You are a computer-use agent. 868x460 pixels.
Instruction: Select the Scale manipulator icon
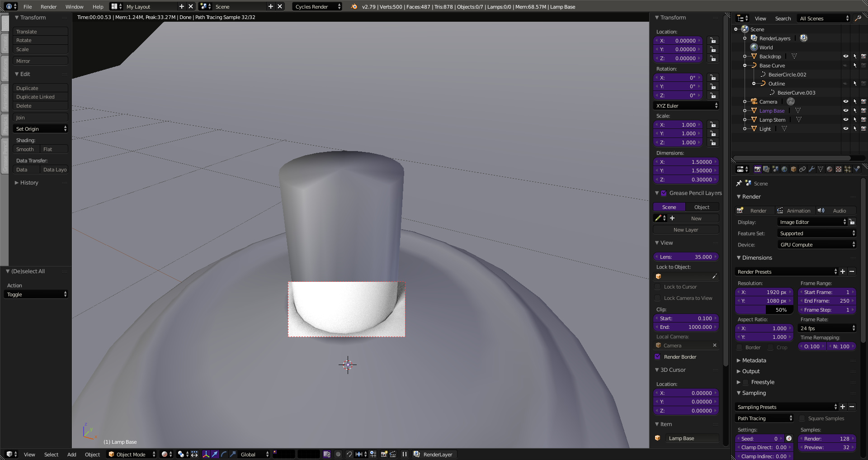[x=233, y=454]
